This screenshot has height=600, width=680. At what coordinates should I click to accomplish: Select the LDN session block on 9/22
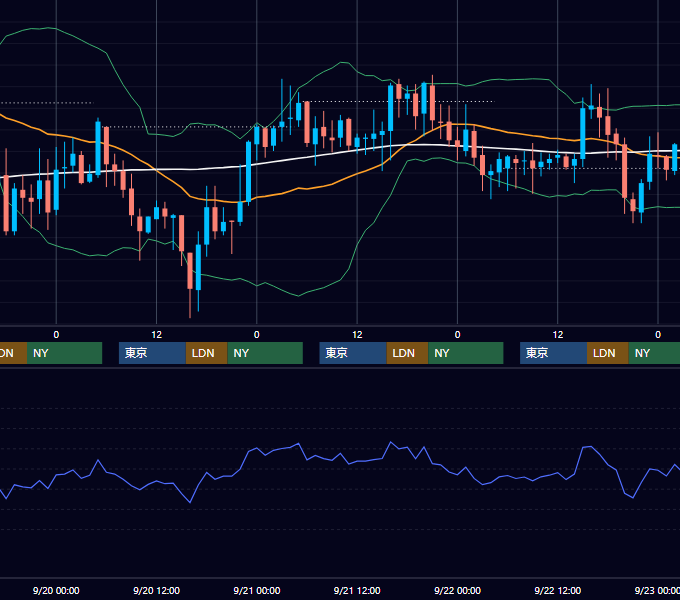coord(608,353)
